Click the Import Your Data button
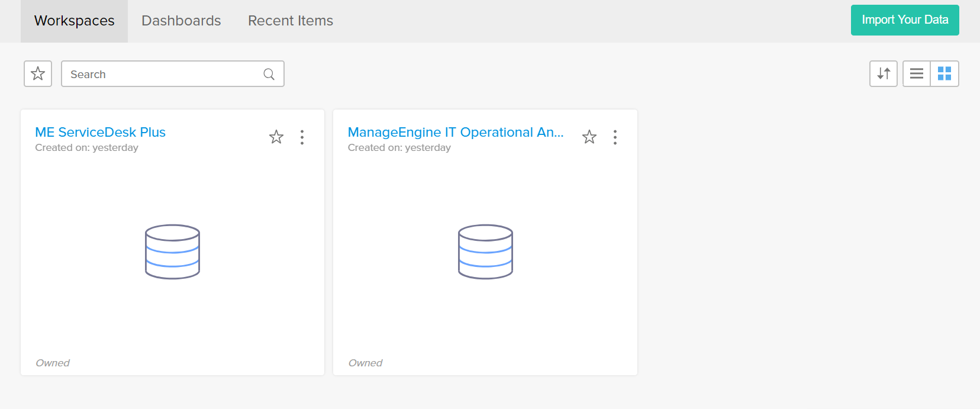 click(x=905, y=20)
